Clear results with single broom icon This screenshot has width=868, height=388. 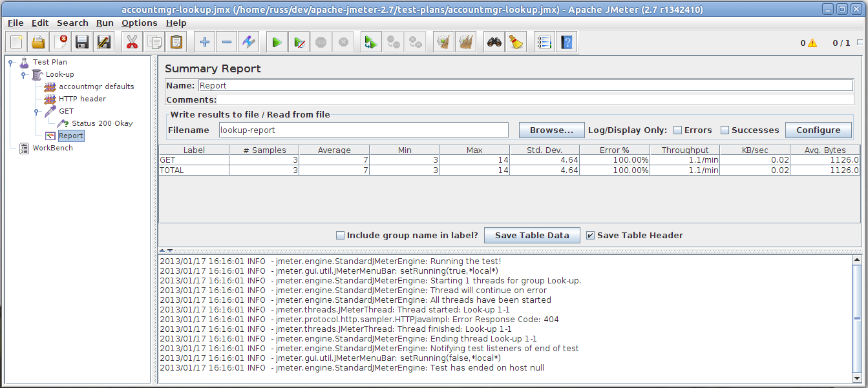click(443, 43)
